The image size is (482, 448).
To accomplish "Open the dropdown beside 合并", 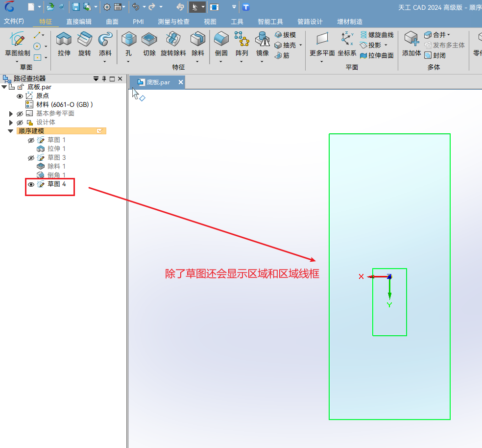I will pos(449,35).
